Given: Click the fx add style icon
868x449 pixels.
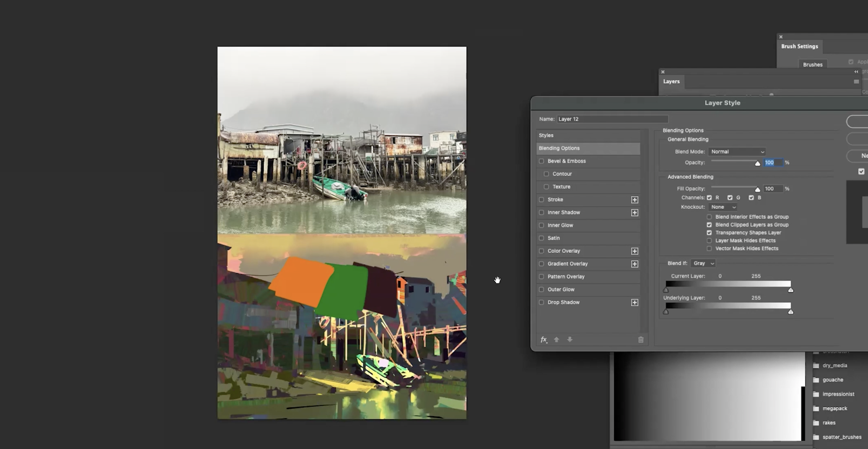Looking at the screenshot, I should (x=544, y=340).
